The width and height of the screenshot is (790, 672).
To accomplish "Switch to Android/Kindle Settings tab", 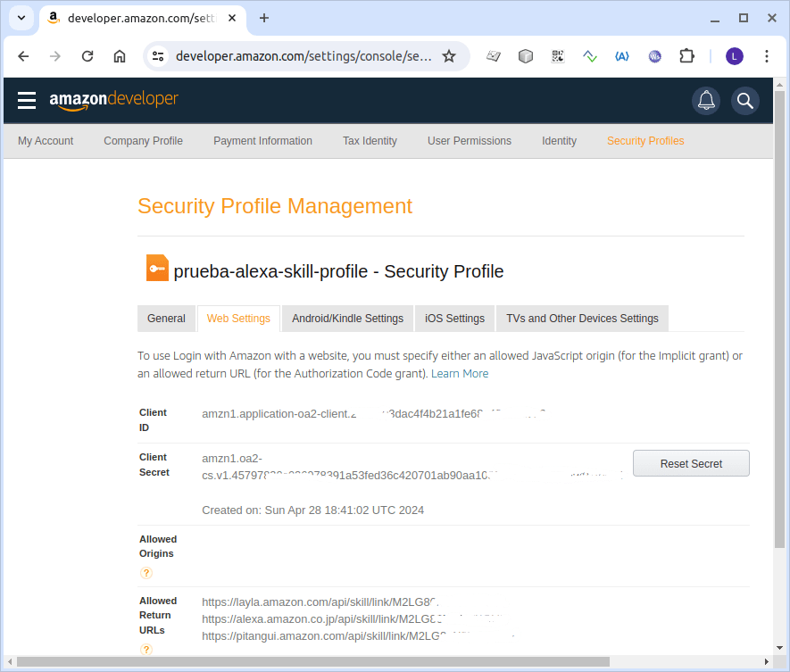I will pos(347,319).
